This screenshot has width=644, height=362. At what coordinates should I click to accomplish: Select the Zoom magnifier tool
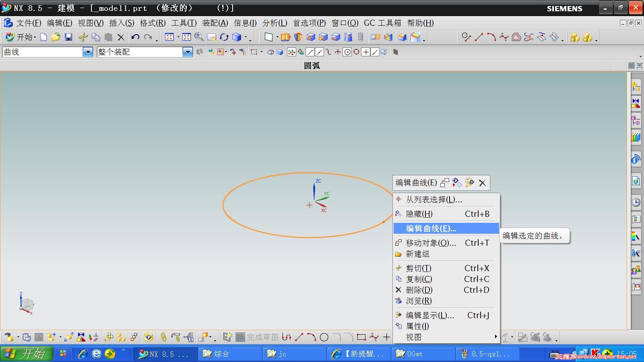pyautogui.click(x=199, y=37)
